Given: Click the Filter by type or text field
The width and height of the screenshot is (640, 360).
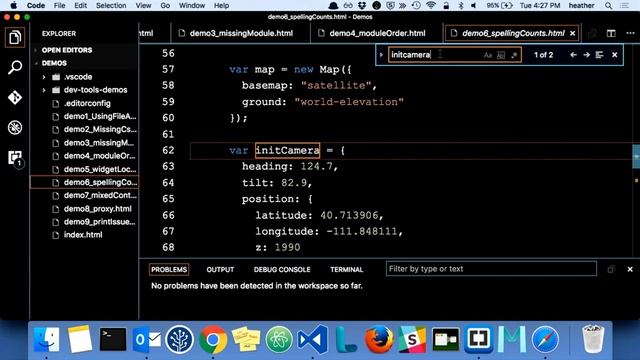Looking at the screenshot, I should pos(491,269).
